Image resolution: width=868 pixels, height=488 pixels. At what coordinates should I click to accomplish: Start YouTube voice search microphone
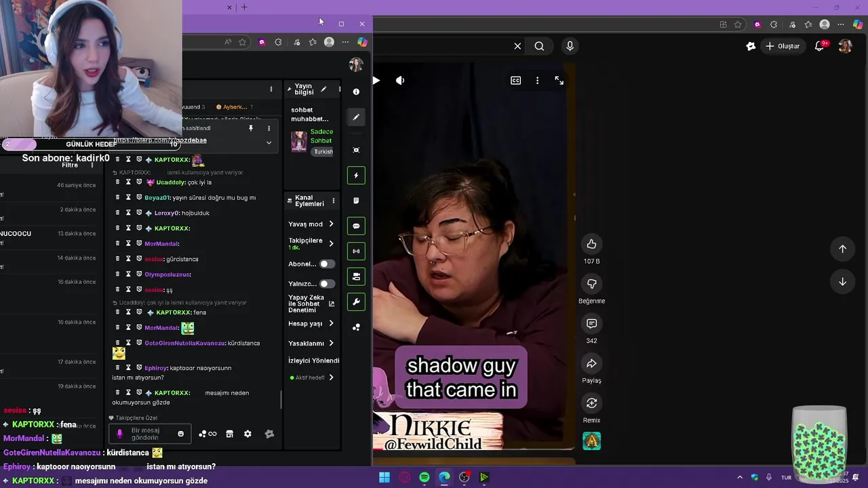click(x=570, y=46)
